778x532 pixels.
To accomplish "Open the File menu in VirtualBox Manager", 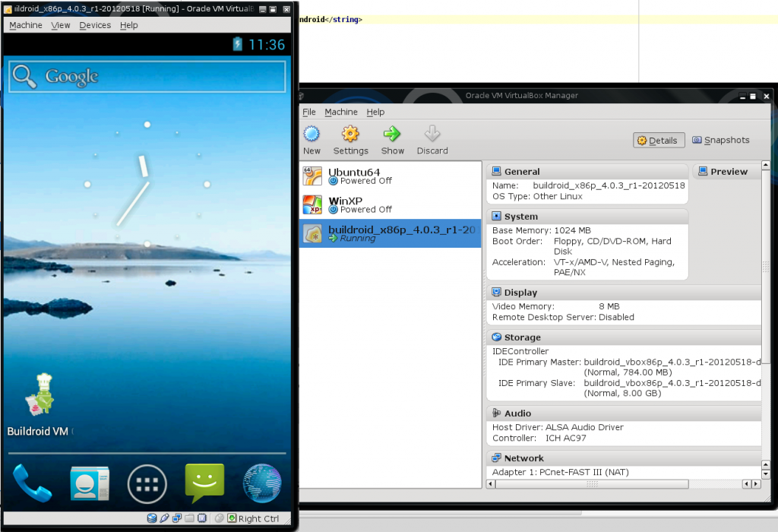I will pyautogui.click(x=308, y=112).
